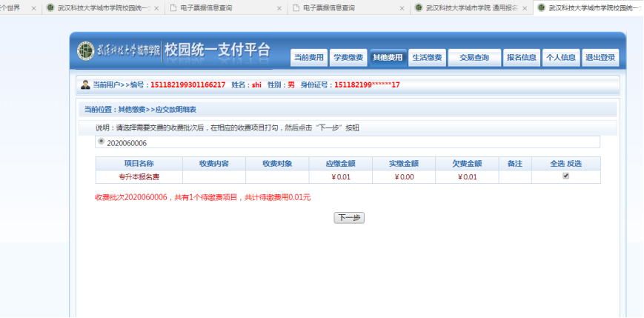View the 报名信息 navigation tab

click(x=521, y=58)
